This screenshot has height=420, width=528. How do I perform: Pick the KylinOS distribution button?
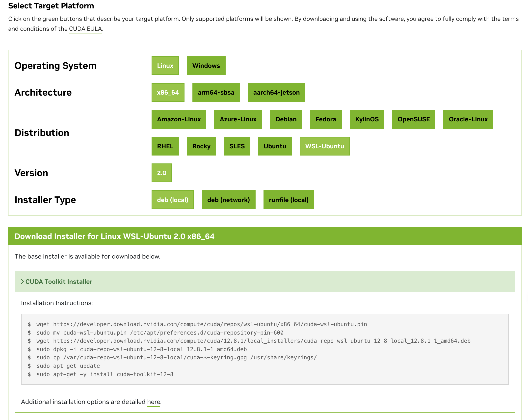click(x=367, y=119)
